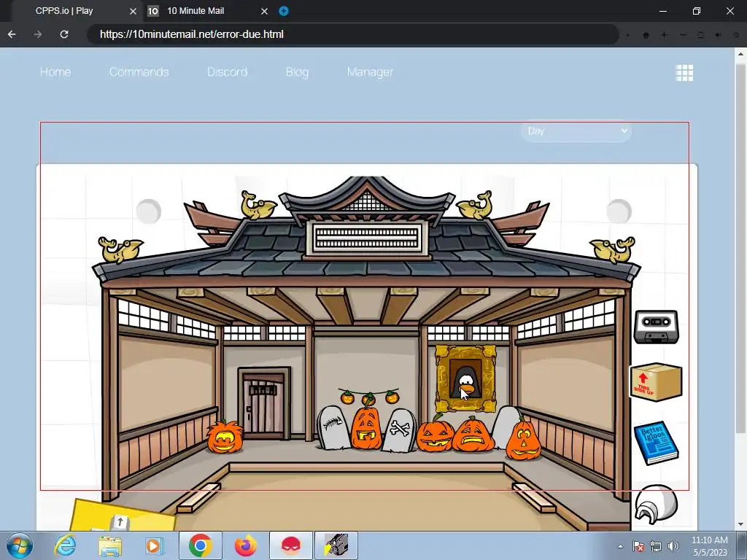747x560 pixels.
Task: Select the fishbone tombstone
Action: 333,427
